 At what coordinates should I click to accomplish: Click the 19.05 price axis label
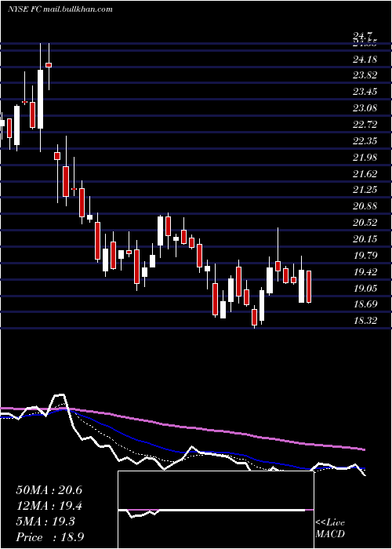(x=365, y=288)
